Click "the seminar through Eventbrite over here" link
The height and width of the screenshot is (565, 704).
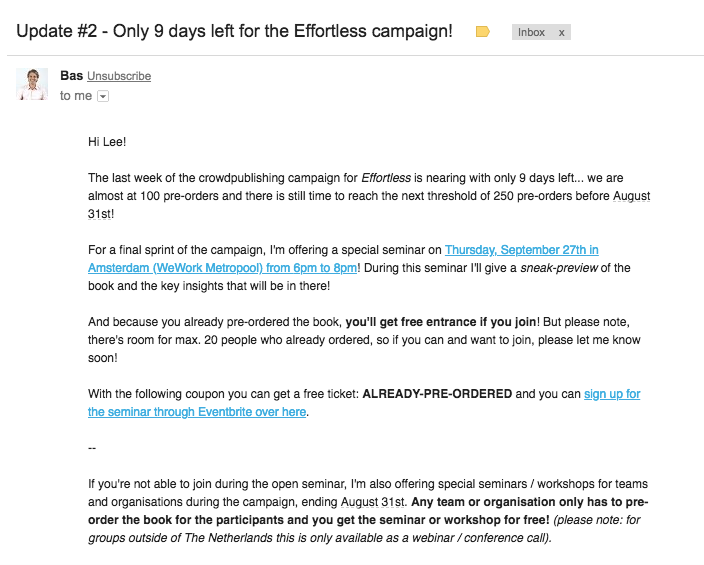(197, 412)
